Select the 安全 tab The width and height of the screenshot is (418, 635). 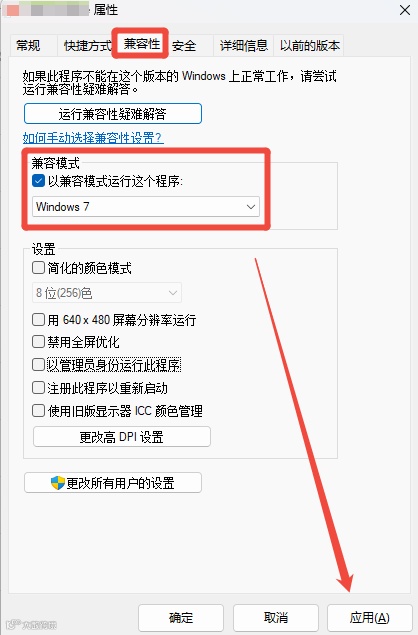pos(184,45)
